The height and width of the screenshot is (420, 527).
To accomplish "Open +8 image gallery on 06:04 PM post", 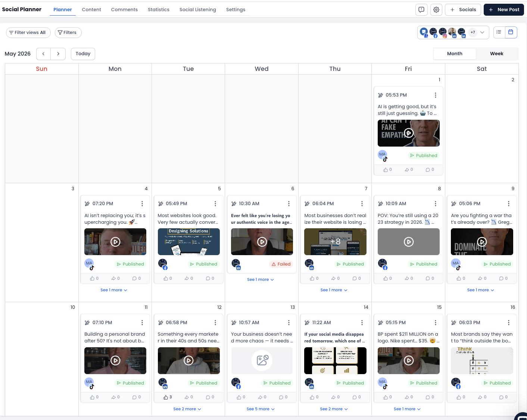I will click(335, 242).
